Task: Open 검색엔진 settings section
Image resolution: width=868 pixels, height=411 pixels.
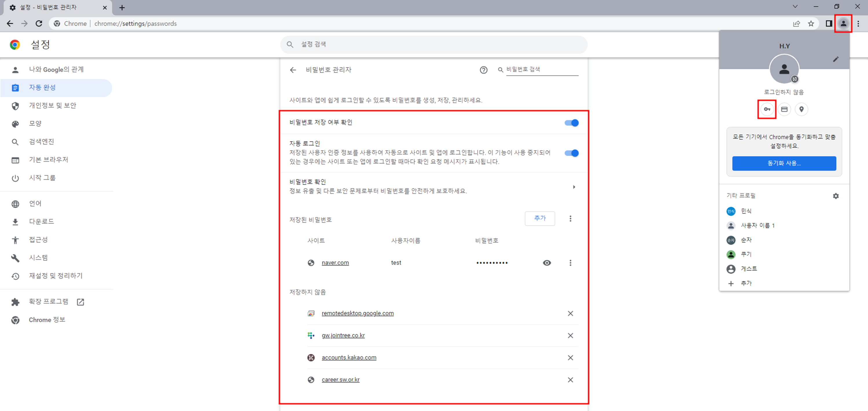Action: point(41,141)
